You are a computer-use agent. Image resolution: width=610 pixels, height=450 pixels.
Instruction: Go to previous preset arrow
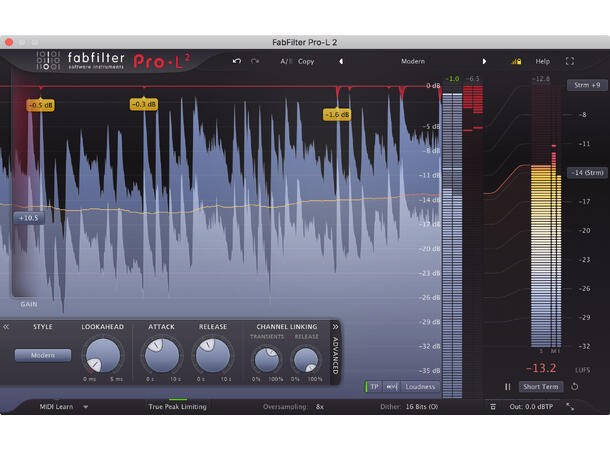(x=341, y=61)
